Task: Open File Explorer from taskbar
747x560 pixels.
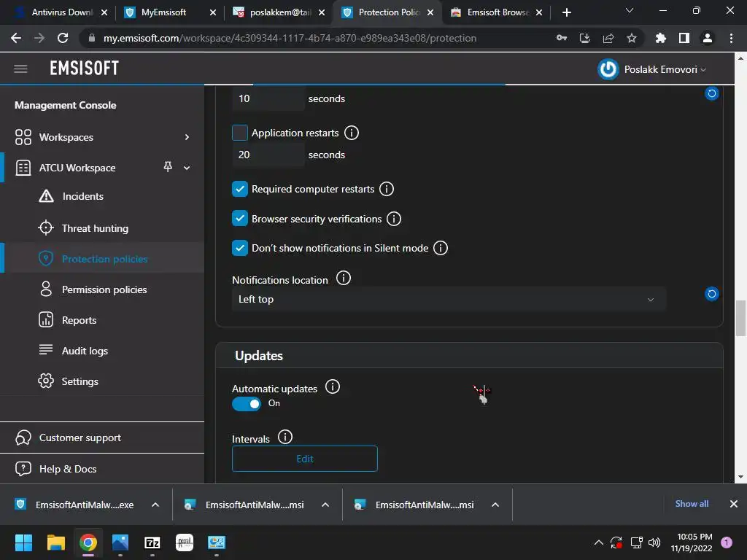Action: tap(55, 542)
